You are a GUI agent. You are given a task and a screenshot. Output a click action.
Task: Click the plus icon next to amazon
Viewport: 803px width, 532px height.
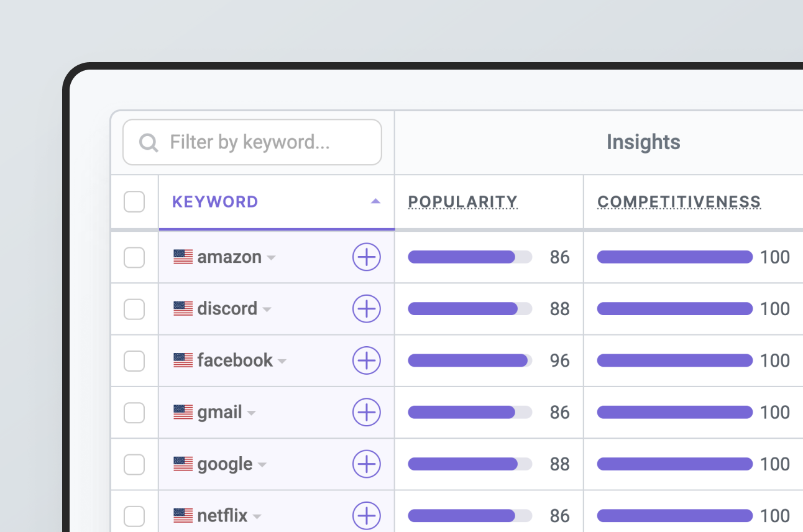[367, 257]
